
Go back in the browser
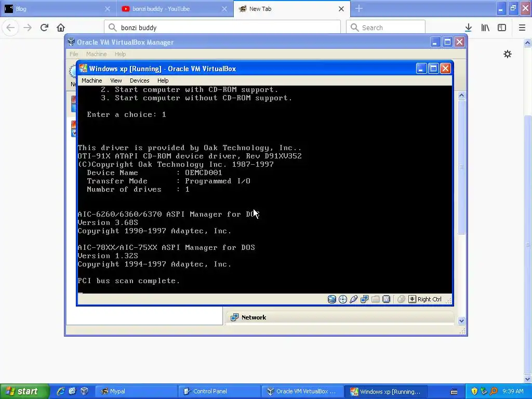[10, 28]
